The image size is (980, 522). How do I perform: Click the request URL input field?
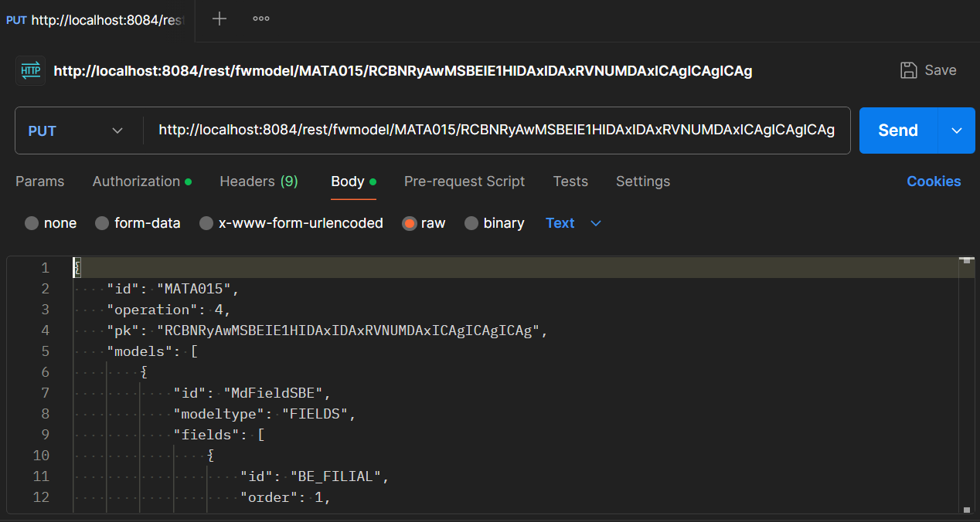(x=496, y=130)
